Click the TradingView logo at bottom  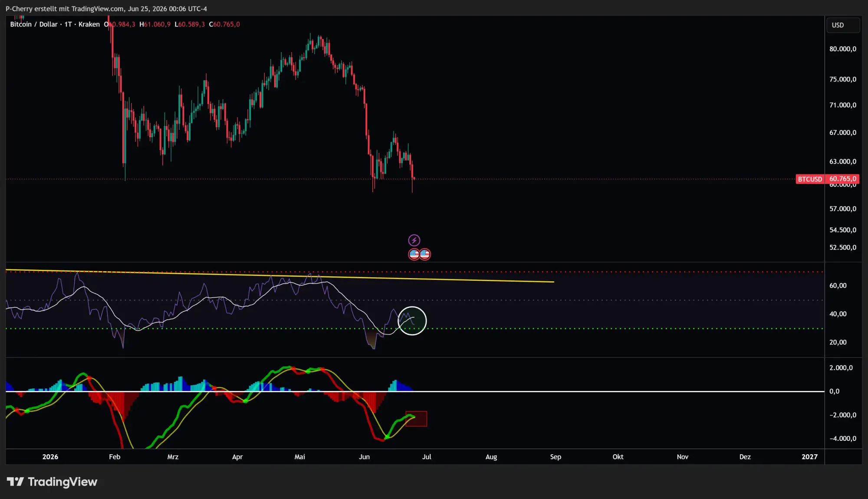coord(52,482)
